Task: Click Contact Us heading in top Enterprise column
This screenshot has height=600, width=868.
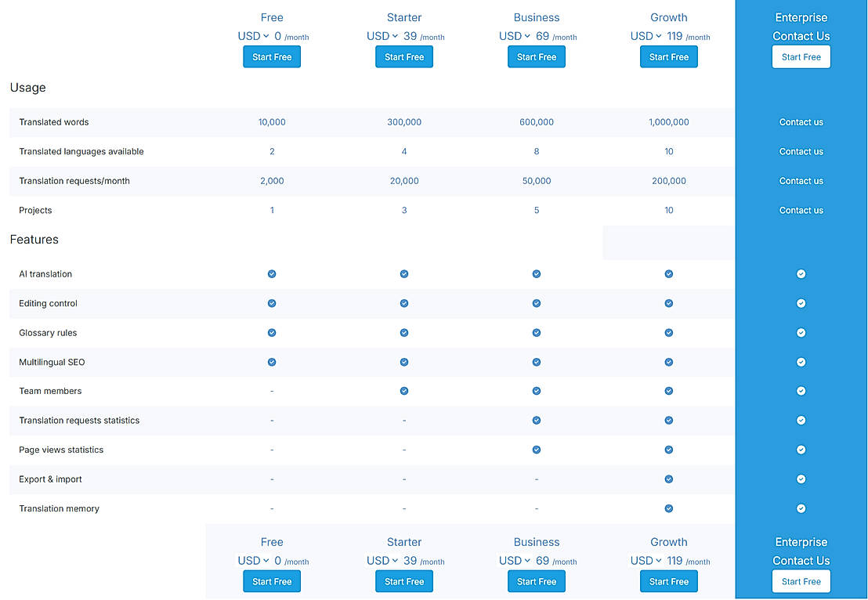Action: [x=801, y=36]
